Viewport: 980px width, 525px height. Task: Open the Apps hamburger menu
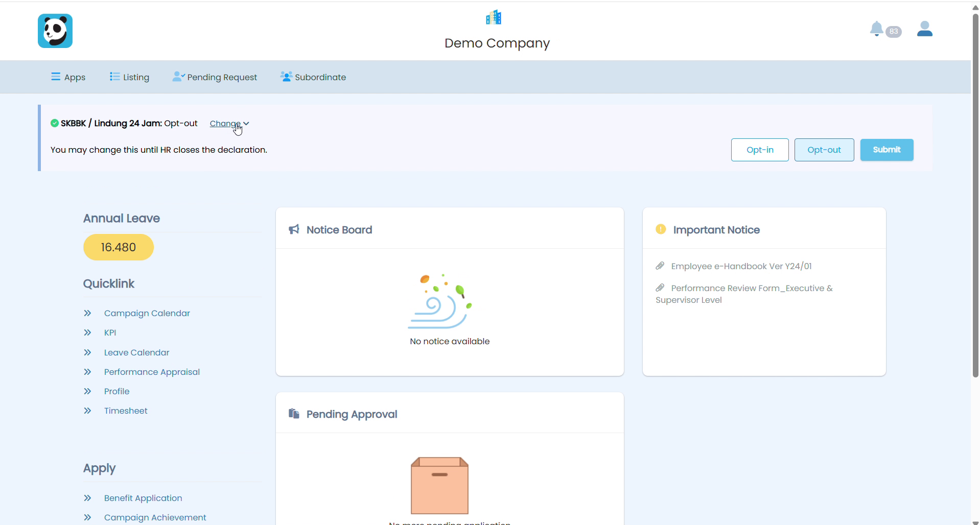(x=68, y=77)
